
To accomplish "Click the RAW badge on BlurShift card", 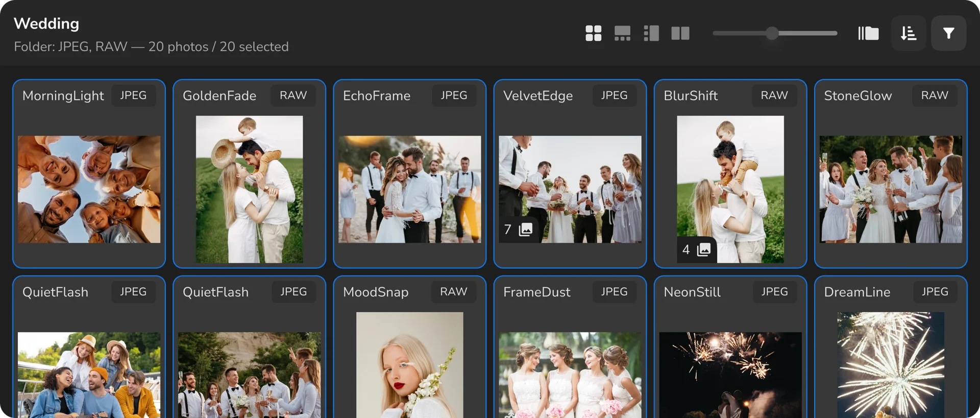I will pyautogui.click(x=774, y=96).
